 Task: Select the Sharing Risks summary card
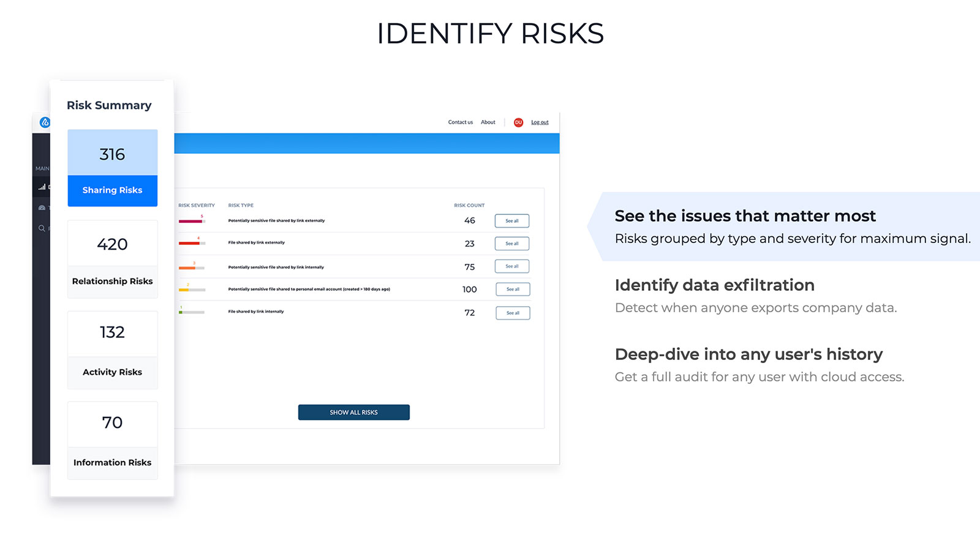tap(113, 168)
